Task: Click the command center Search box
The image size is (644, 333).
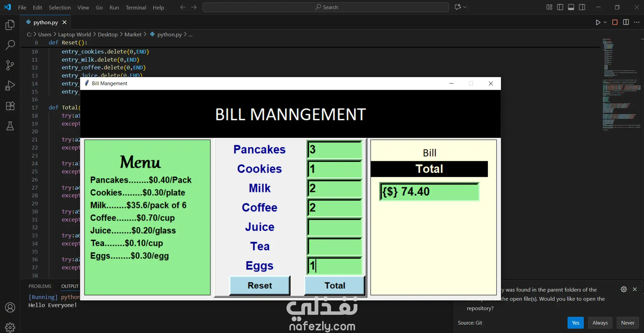Action: click(x=326, y=7)
